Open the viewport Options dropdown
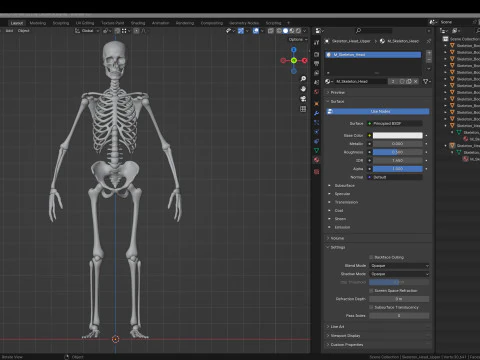480x360 pixels. coord(298,39)
